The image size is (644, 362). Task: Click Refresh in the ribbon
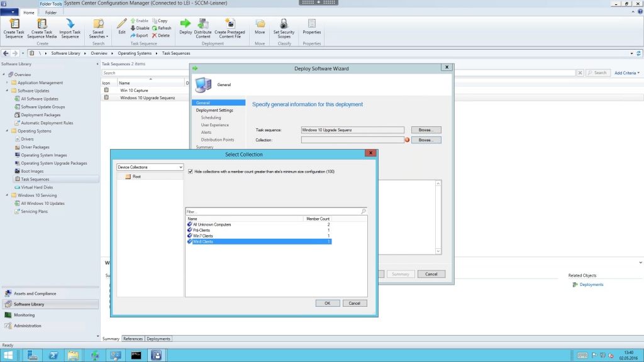tap(162, 28)
